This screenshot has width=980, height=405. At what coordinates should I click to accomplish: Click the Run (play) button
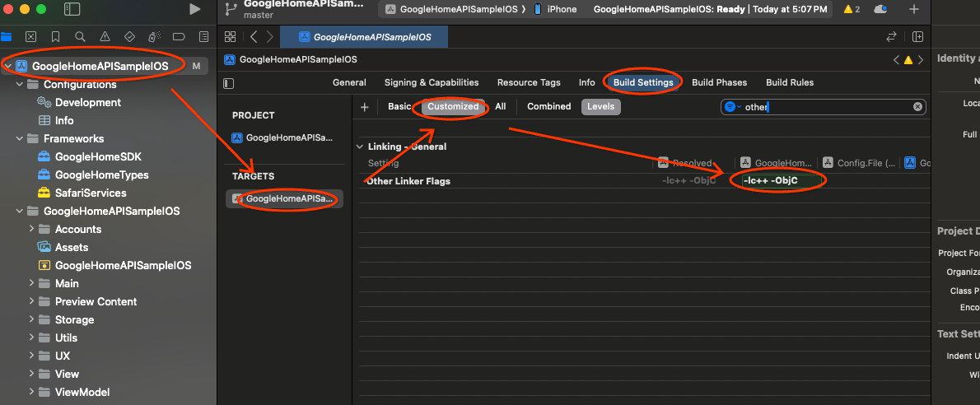194,9
